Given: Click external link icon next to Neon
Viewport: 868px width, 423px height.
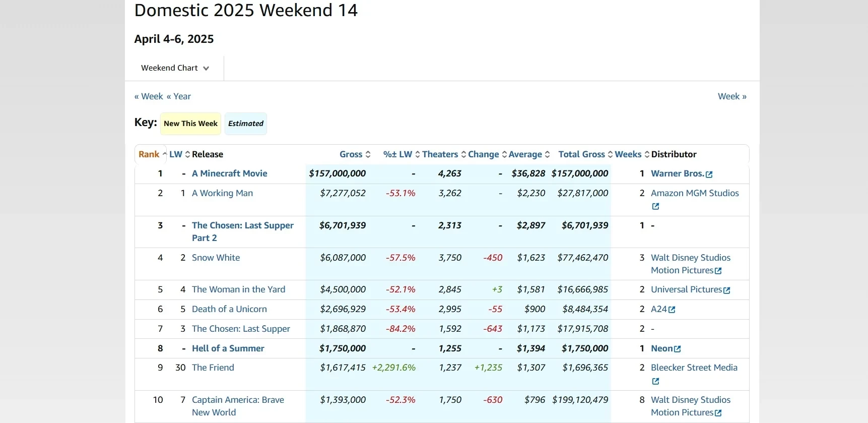Looking at the screenshot, I should pyautogui.click(x=678, y=349).
